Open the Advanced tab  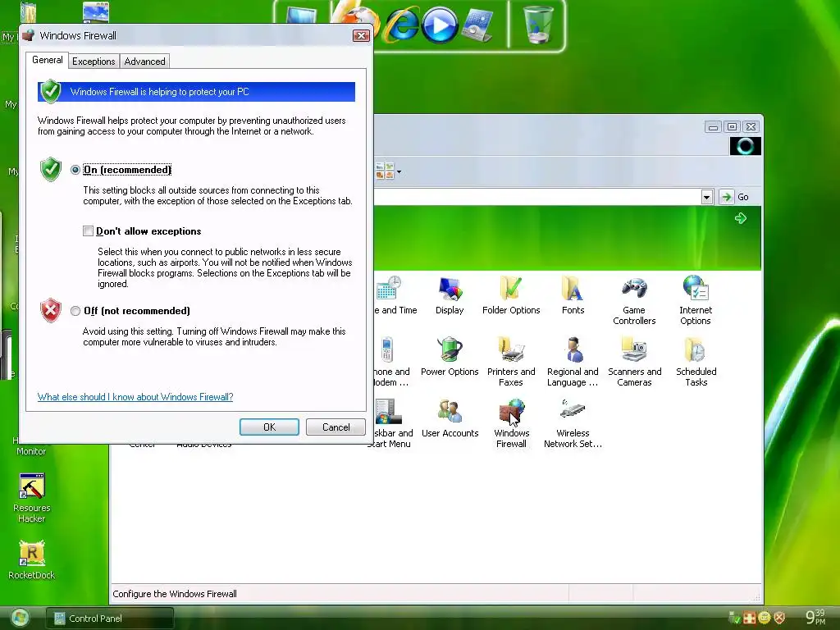(x=144, y=61)
